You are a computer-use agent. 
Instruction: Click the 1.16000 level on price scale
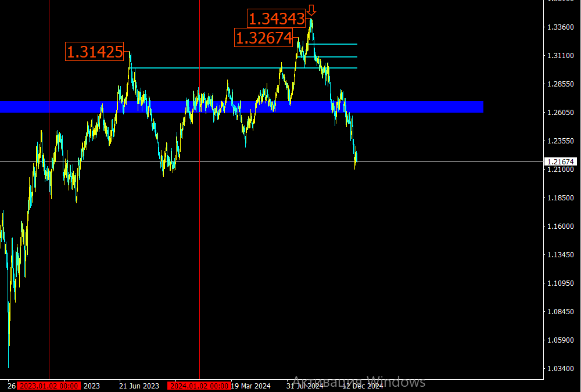pyautogui.click(x=561, y=226)
